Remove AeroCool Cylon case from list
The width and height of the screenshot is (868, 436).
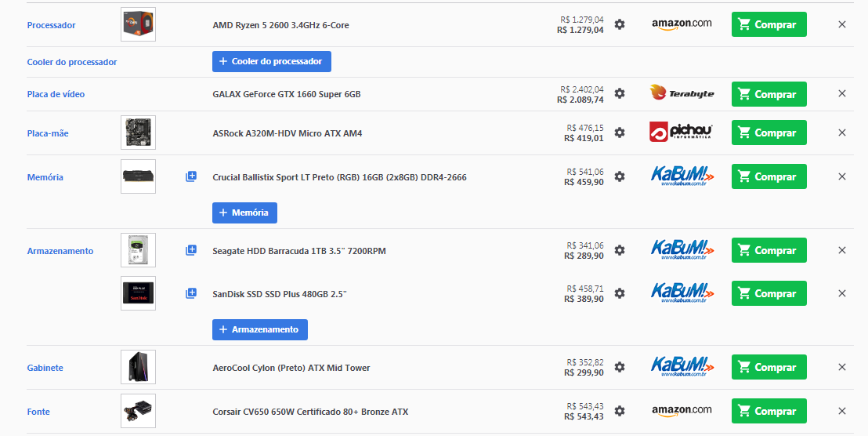tap(842, 367)
